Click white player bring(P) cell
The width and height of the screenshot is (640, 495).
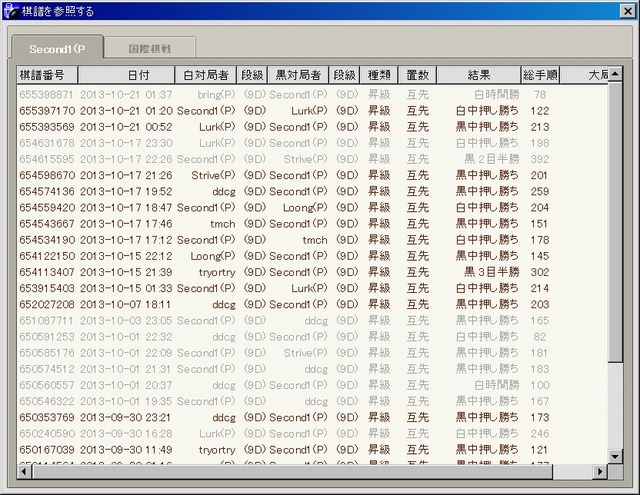click(216, 95)
